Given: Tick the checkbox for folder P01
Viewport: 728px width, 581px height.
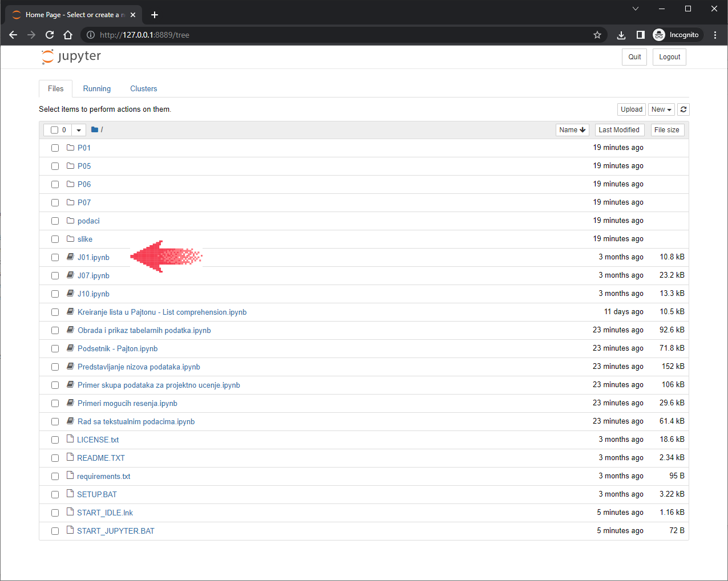Looking at the screenshot, I should click(55, 148).
